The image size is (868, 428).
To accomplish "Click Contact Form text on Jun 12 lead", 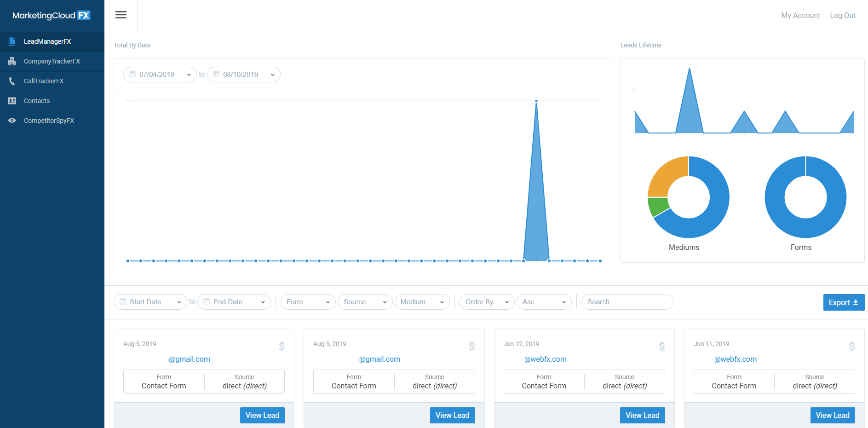I will 544,386.
